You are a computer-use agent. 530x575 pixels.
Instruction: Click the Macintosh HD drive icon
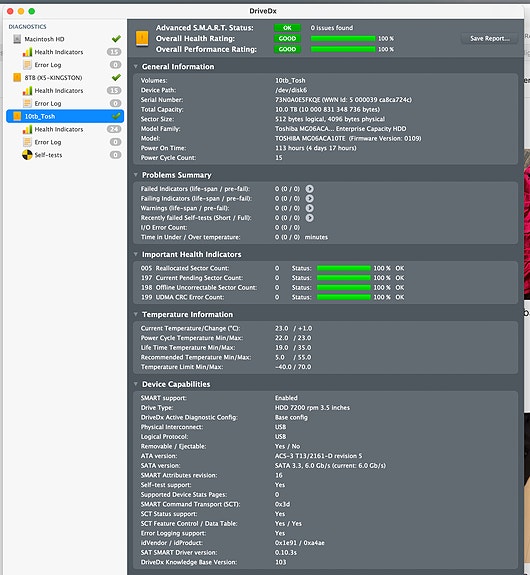(x=17, y=39)
